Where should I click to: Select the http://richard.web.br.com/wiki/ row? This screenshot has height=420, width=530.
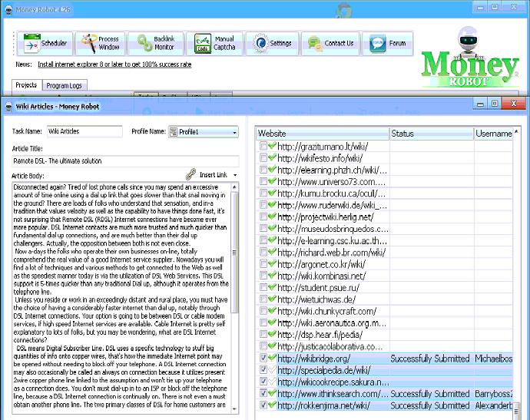(x=385, y=252)
